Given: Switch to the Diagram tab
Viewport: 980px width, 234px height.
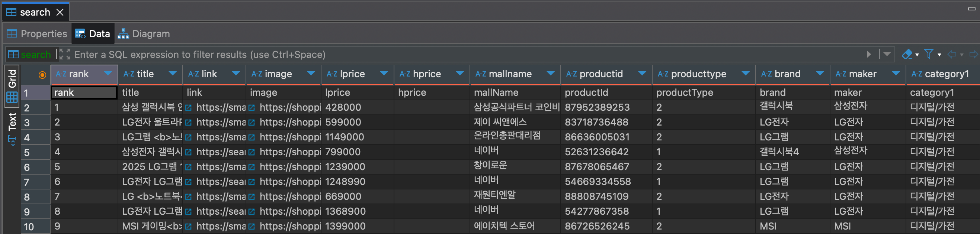Looking at the screenshot, I should [144, 34].
